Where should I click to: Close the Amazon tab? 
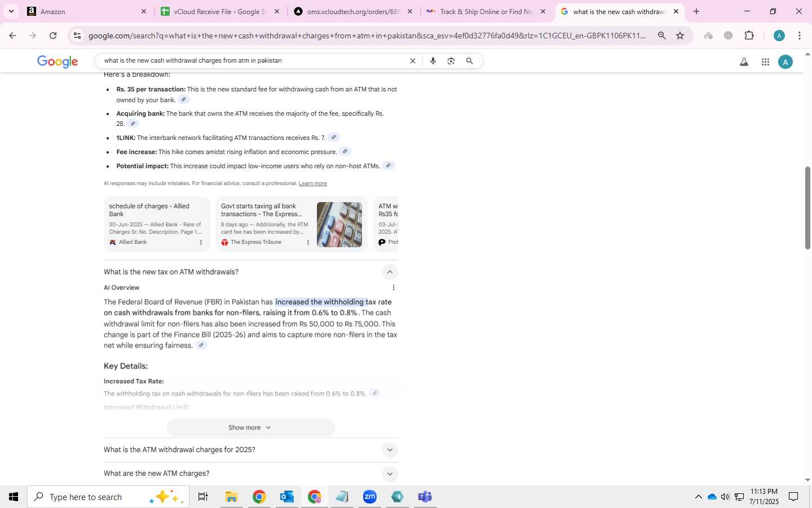(x=143, y=11)
